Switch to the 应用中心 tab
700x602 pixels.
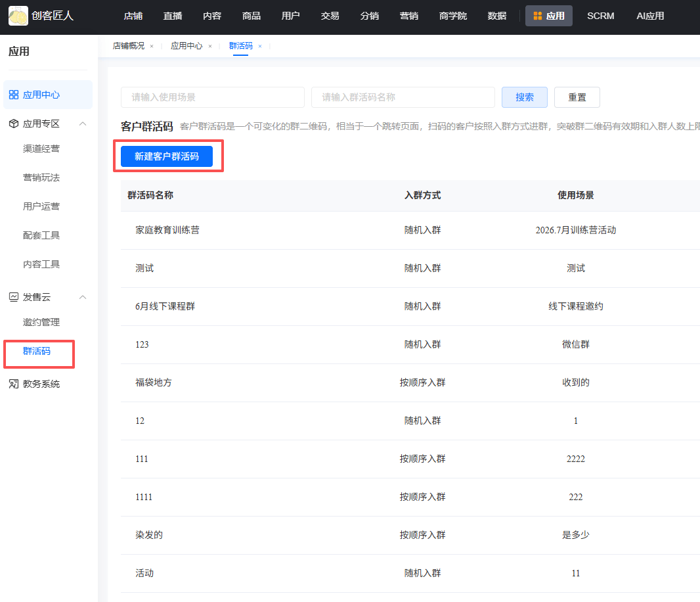pos(186,46)
